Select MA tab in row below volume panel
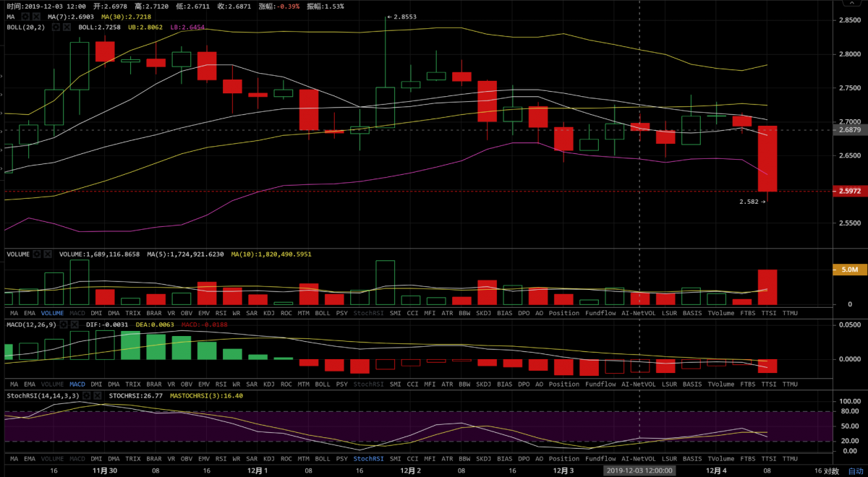The width and height of the screenshot is (868, 477). [14, 314]
